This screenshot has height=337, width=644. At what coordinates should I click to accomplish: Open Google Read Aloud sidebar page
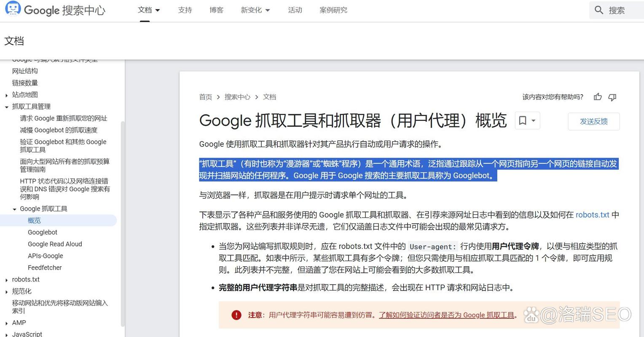pyautogui.click(x=55, y=244)
